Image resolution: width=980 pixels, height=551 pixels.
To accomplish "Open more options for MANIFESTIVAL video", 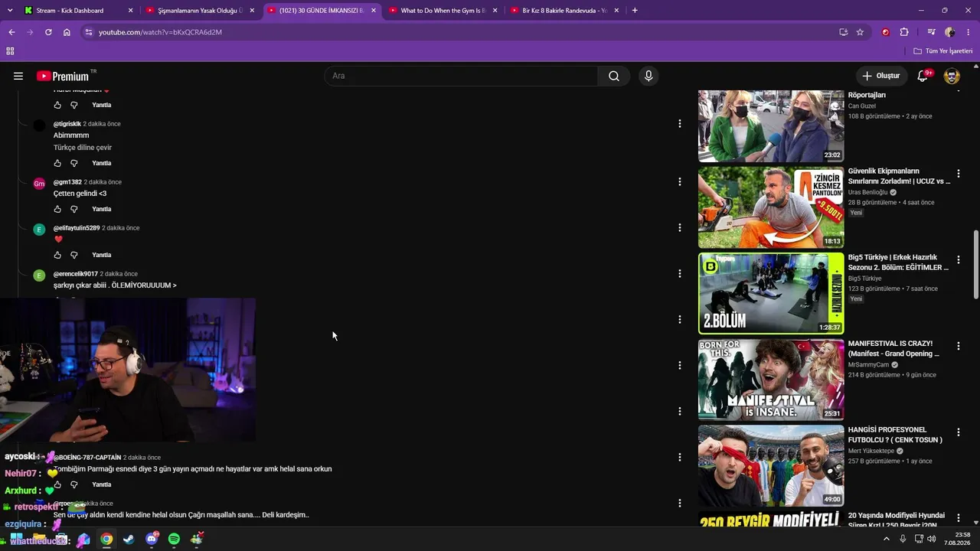I will pos(958,347).
